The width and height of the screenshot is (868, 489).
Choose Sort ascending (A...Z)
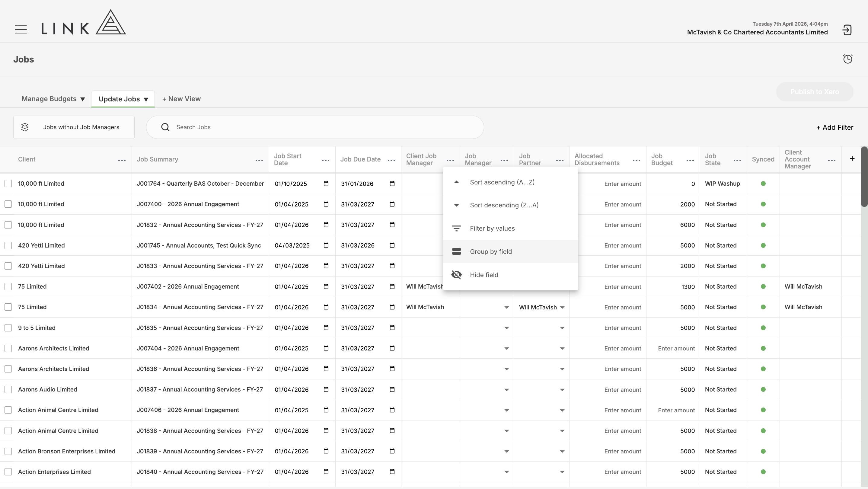[510, 182]
